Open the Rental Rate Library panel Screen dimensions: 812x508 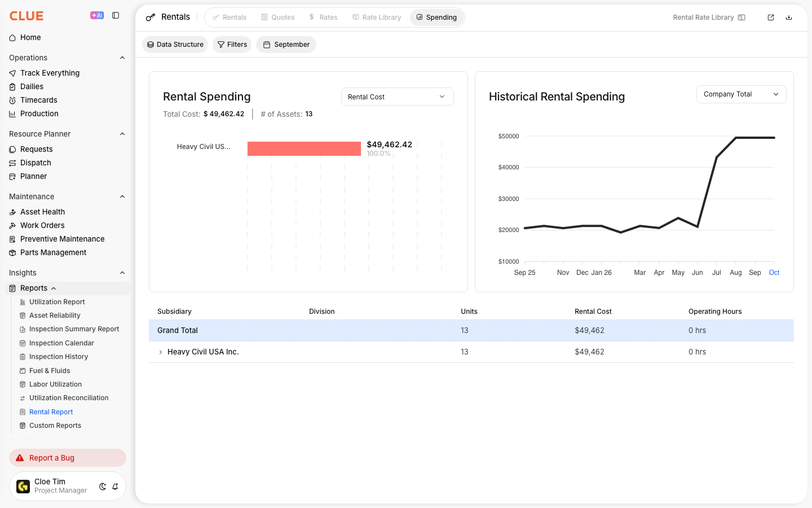point(709,17)
